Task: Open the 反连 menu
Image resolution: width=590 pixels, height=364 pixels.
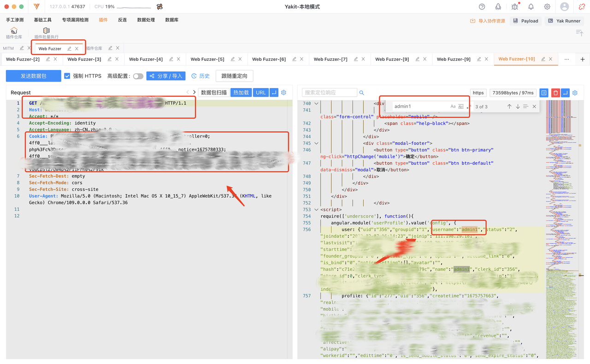Action: click(x=122, y=20)
